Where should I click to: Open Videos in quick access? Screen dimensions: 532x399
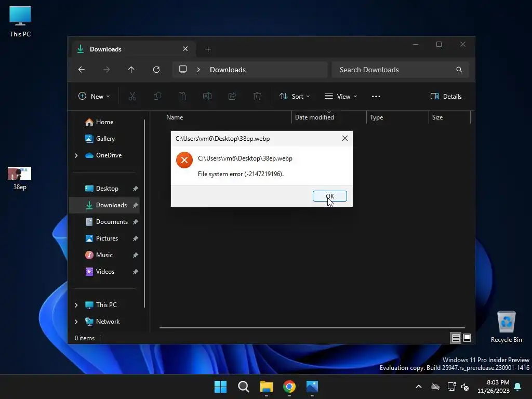pyautogui.click(x=105, y=272)
